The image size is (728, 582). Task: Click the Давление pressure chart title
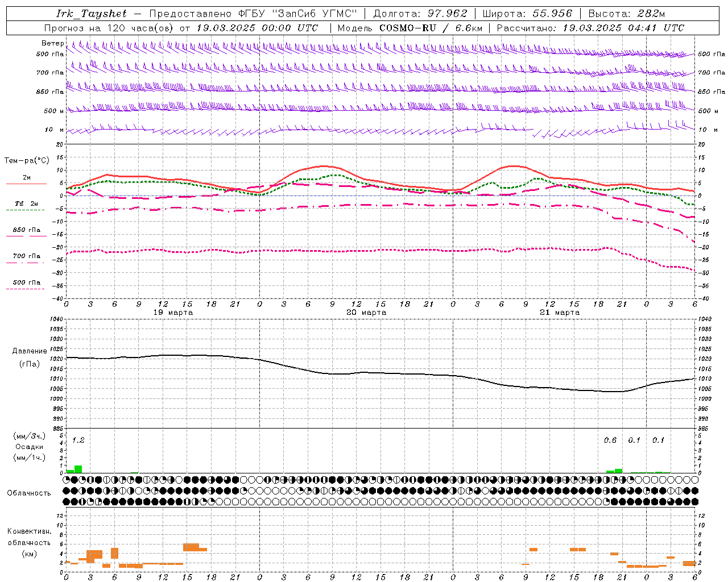pos(30,351)
